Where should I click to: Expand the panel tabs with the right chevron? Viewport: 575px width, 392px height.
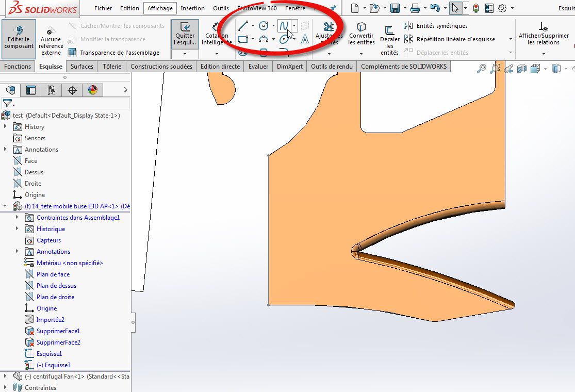(x=126, y=90)
